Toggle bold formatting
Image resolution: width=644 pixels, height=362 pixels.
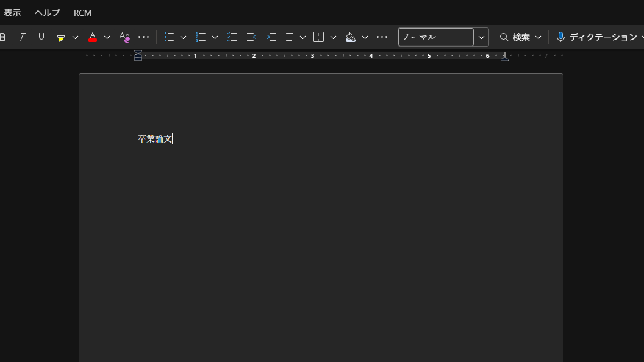(3, 37)
